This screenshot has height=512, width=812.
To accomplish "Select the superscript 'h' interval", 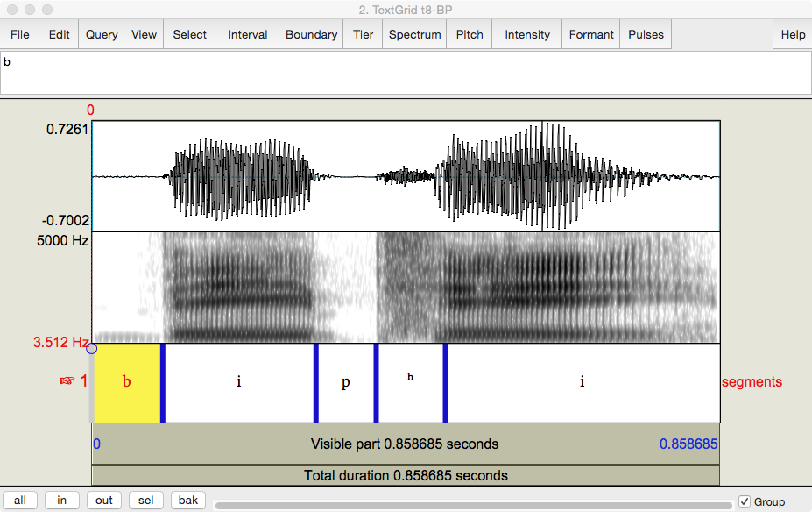I will (x=411, y=383).
